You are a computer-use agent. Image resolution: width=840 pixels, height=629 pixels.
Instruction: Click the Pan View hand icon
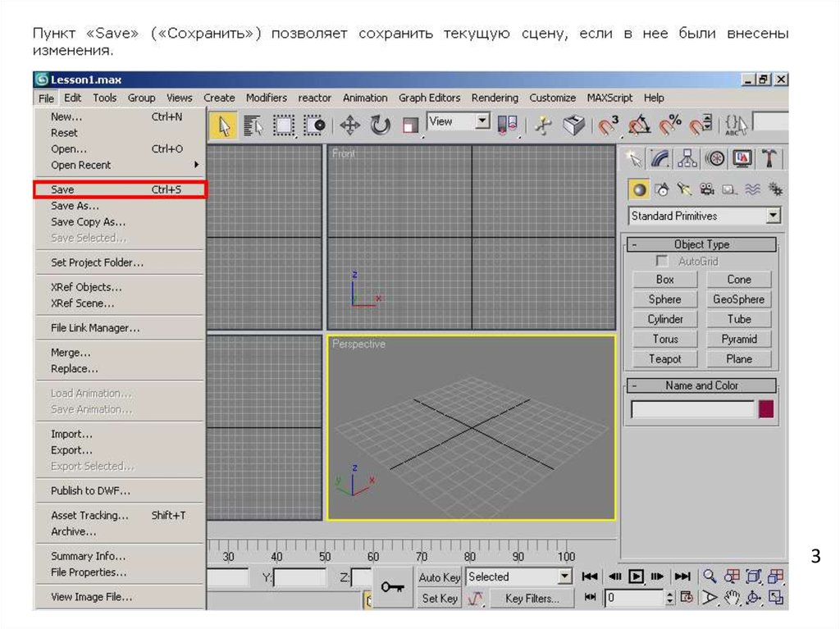click(732, 598)
